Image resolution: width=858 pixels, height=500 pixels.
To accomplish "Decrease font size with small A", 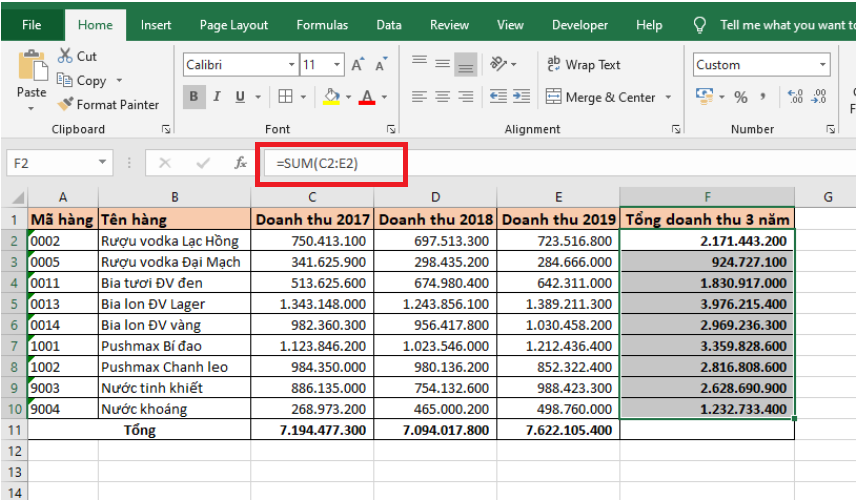I will click(381, 65).
